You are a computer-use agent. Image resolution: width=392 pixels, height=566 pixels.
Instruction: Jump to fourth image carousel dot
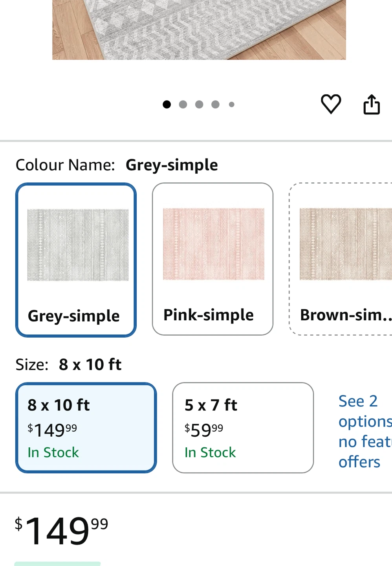[215, 105]
